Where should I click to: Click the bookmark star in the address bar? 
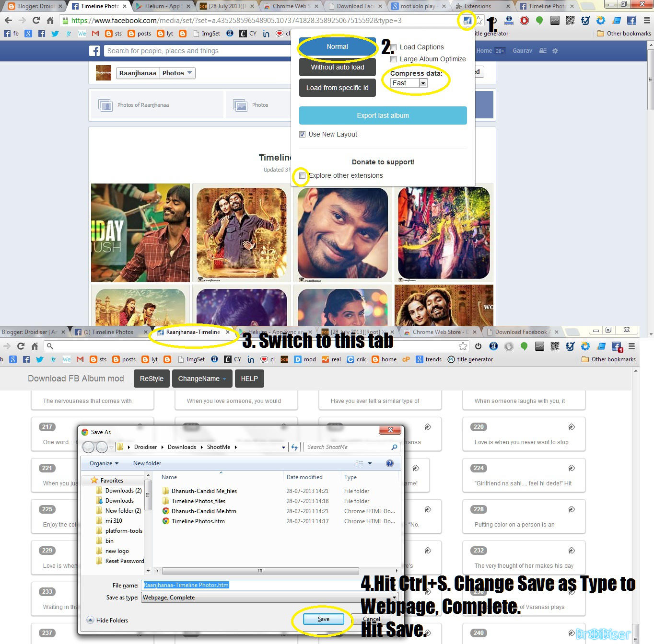(x=479, y=21)
